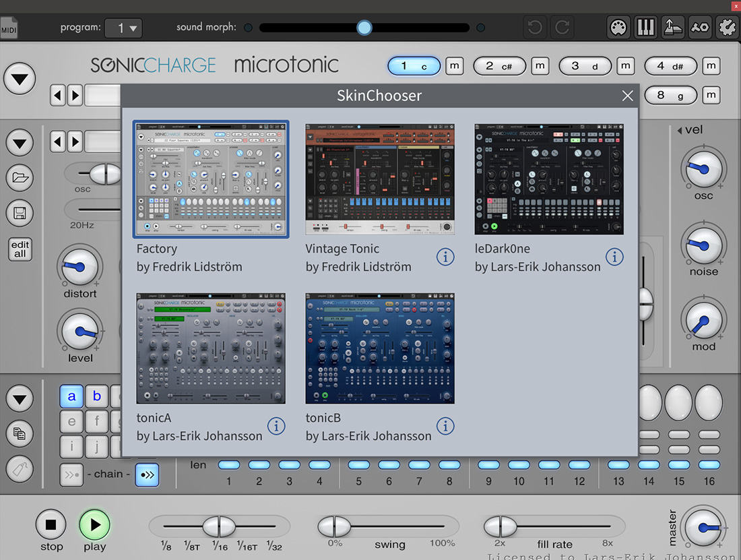Open the settings gear icon
This screenshot has height=560, width=741.
728,28
